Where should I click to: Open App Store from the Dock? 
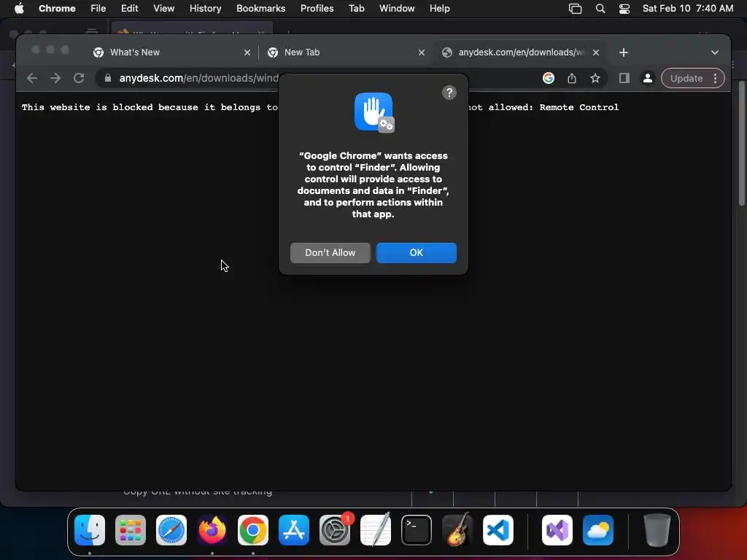[294, 530]
